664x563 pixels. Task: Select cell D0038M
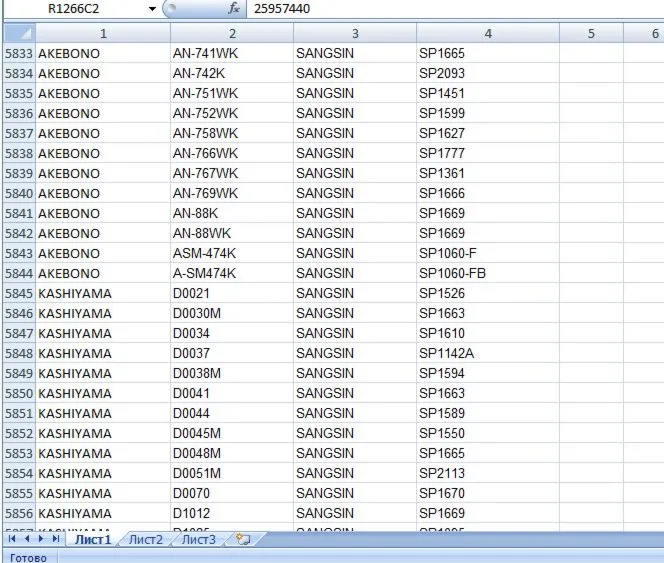232,373
